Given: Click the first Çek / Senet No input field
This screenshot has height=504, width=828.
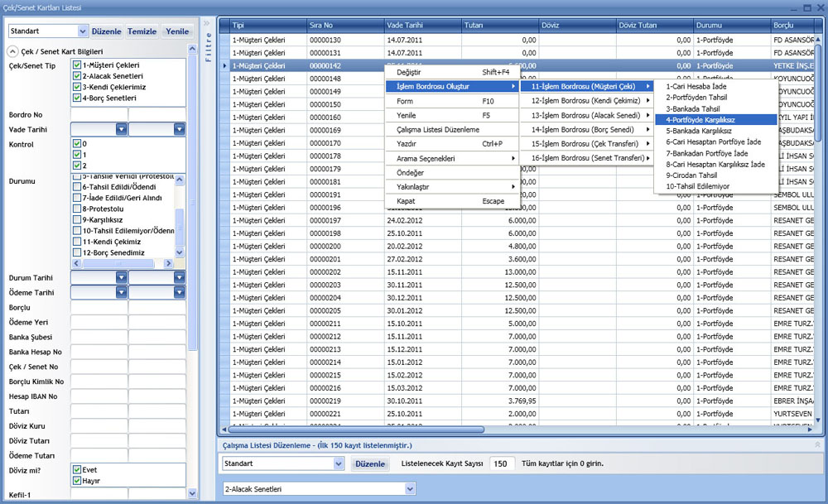Looking at the screenshot, I should (x=99, y=367).
